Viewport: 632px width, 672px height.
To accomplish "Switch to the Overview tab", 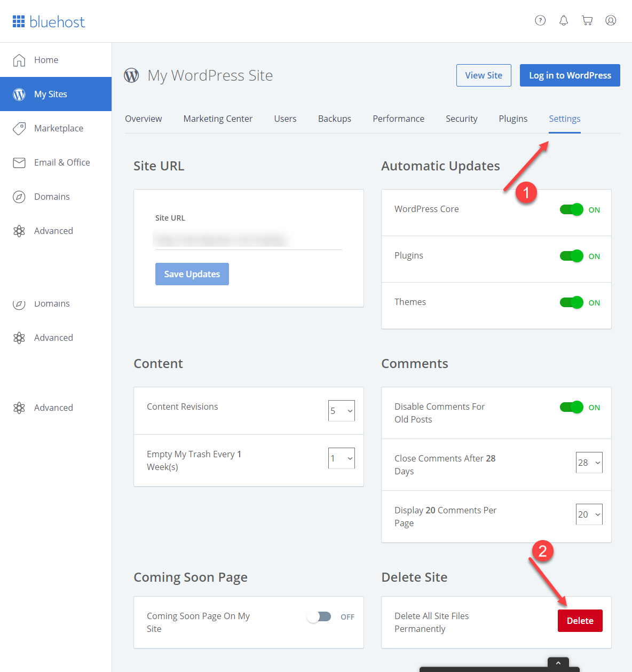I will (x=144, y=119).
